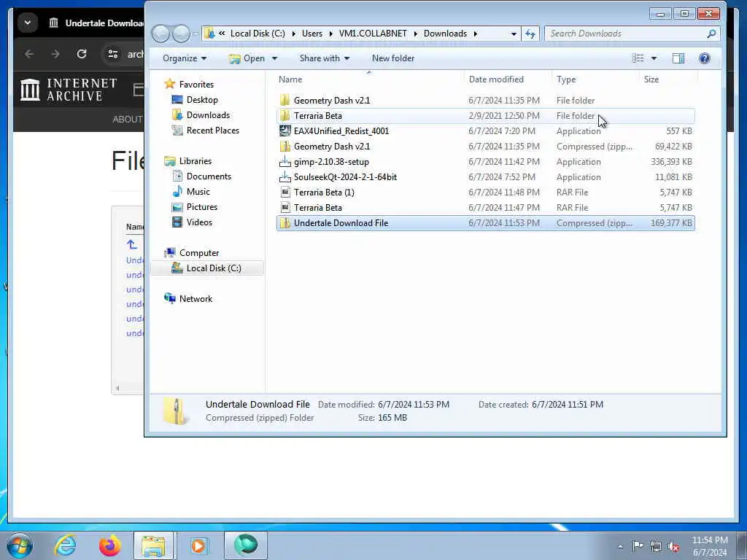Select gimp-2.10.38-setup installer icon
Image resolution: width=747 pixels, height=560 pixels.
tap(285, 161)
